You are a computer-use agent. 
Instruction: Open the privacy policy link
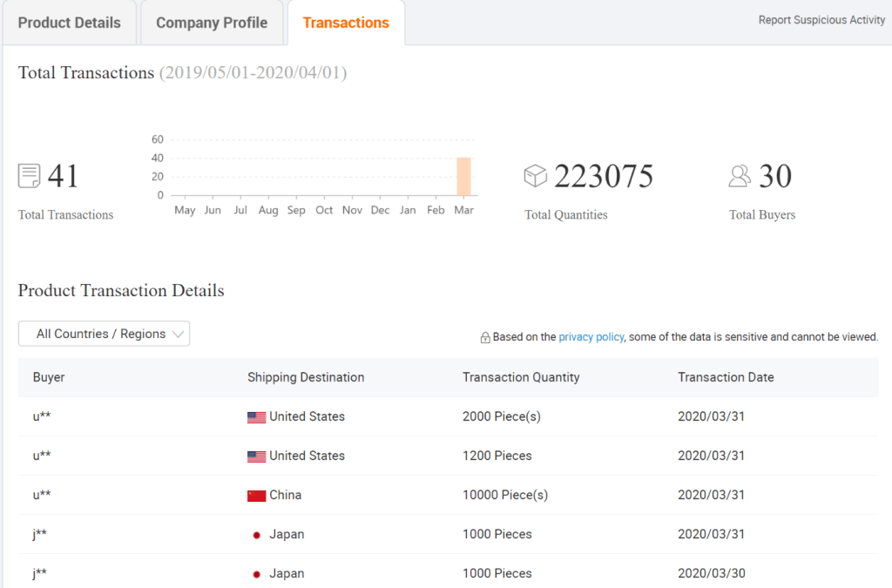pos(591,337)
